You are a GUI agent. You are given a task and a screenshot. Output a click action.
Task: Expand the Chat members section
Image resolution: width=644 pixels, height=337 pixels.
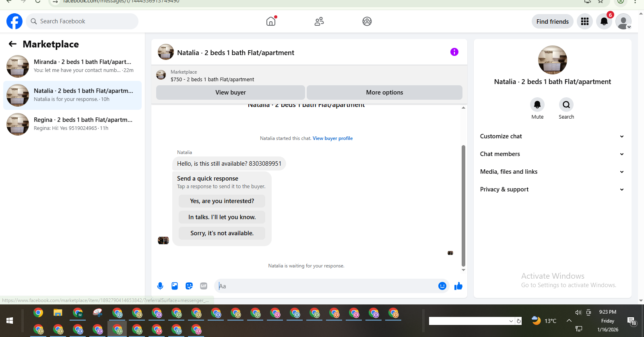click(552, 154)
